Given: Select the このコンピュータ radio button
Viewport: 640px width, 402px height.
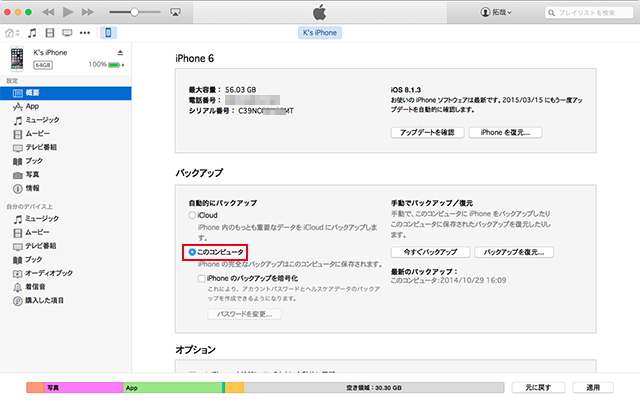Looking at the screenshot, I should tap(192, 252).
